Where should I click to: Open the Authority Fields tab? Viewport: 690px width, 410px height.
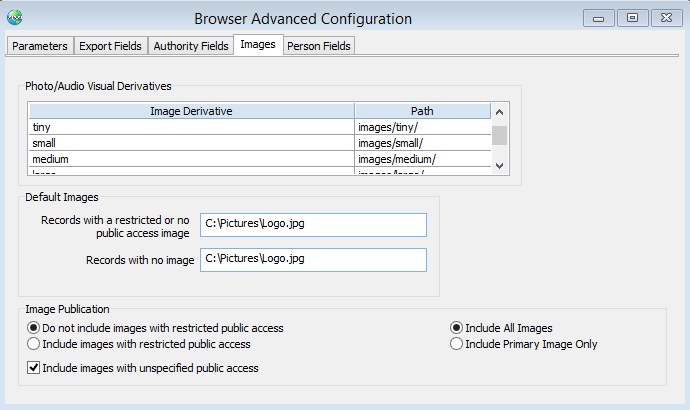click(191, 46)
